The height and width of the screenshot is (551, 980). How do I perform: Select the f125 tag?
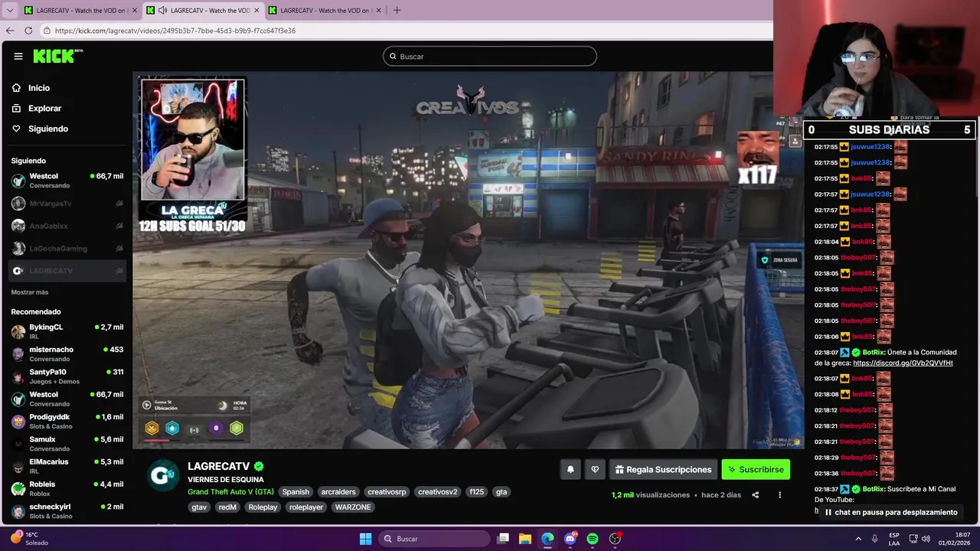(x=477, y=492)
